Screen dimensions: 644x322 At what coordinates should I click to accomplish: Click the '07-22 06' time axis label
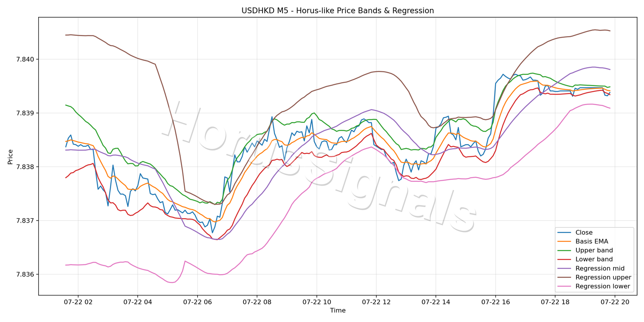197,302
